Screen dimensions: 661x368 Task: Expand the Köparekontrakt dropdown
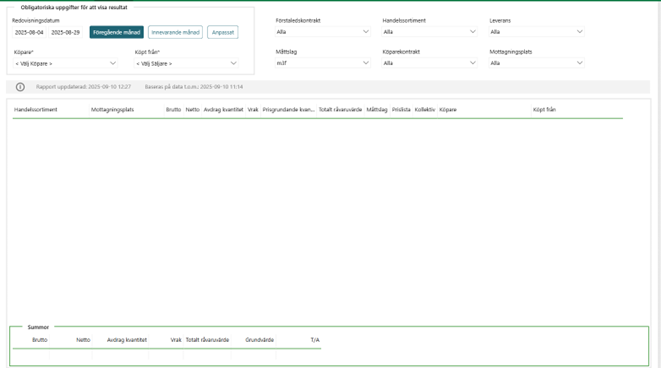pyautogui.click(x=430, y=63)
